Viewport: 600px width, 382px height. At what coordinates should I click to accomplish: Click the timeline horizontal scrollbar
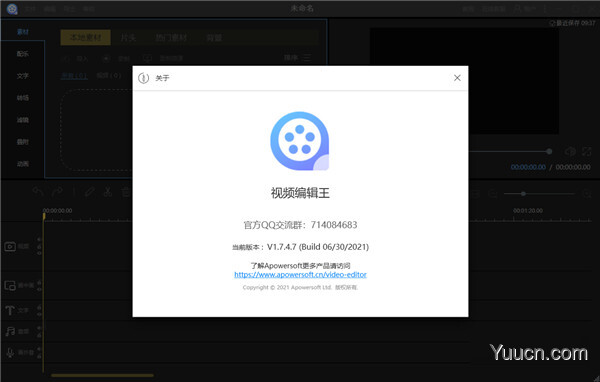click(103, 375)
